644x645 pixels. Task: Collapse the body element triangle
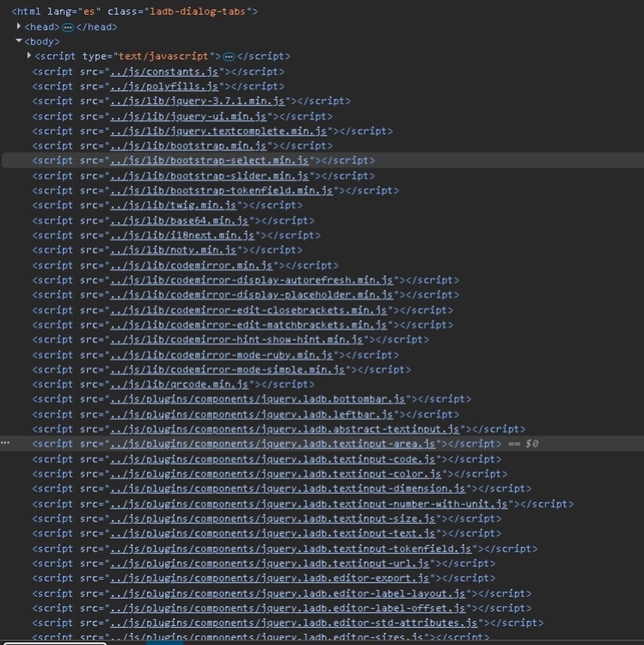19,42
